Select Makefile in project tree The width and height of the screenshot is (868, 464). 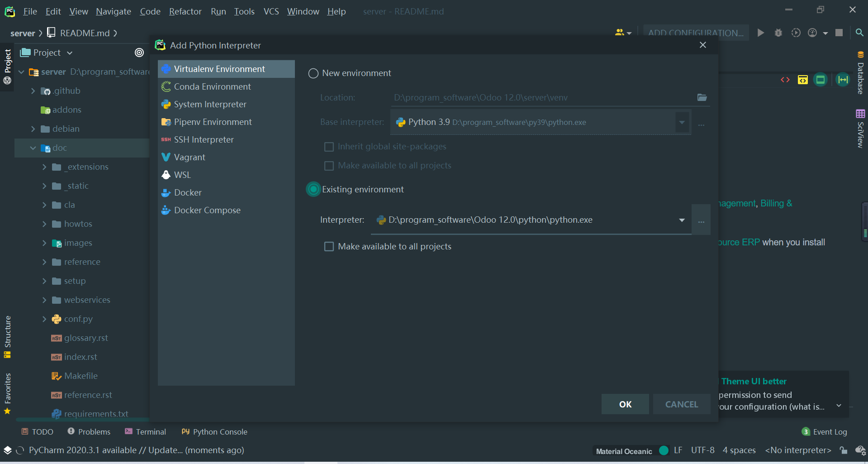coord(81,376)
